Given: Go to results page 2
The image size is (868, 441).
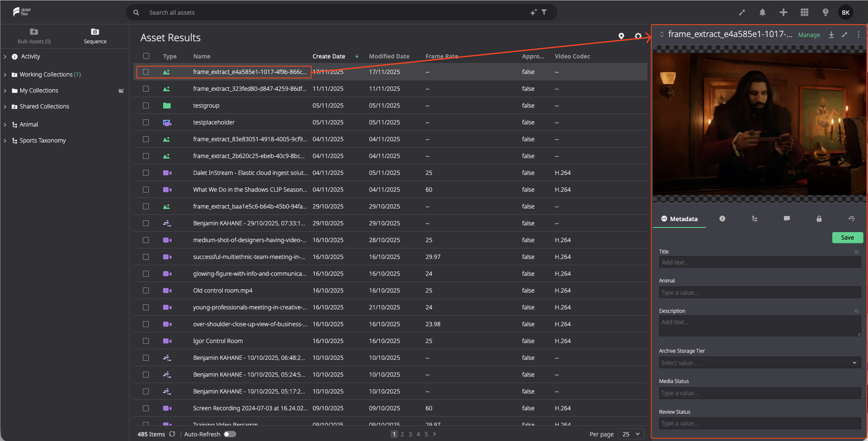Looking at the screenshot, I should click(x=402, y=434).
